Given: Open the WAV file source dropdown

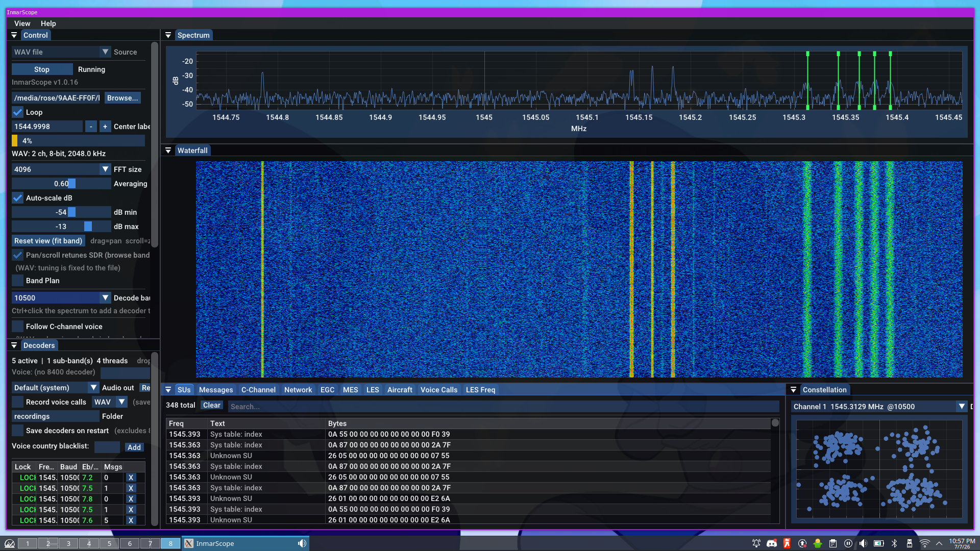Looking at the screenshot, I should [x=61, y=52].
